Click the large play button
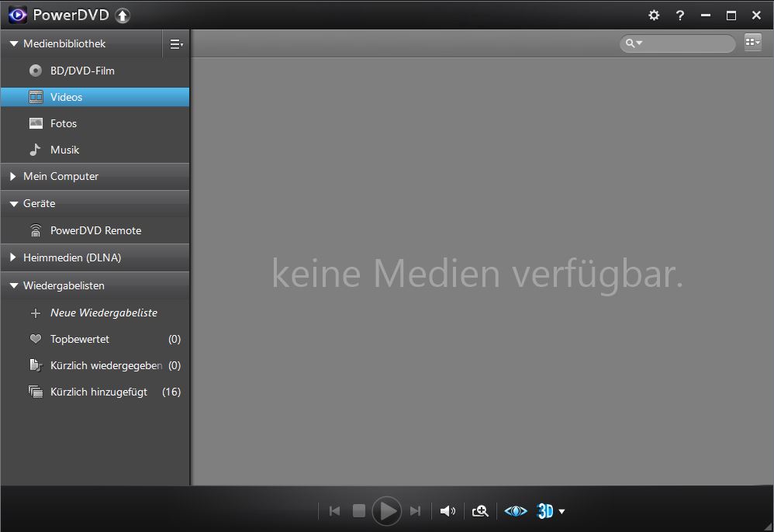 click(x=386, y=511)
